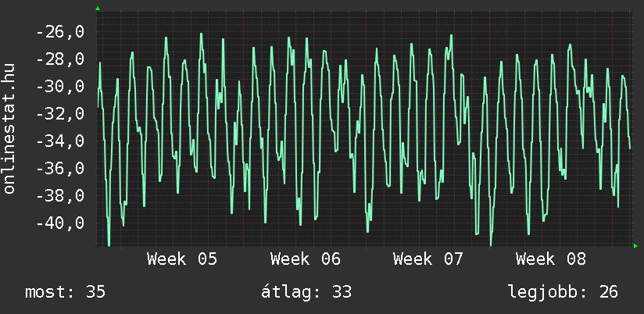Click the line's tallest peak above Week 05
This screenshot has height=314, width=644.
pyautogui.click(x=201, y=34)
